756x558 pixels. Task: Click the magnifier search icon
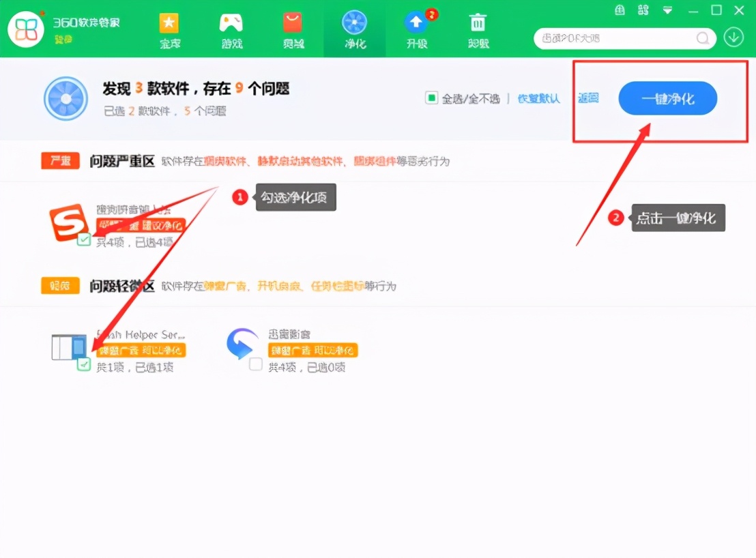703,38
